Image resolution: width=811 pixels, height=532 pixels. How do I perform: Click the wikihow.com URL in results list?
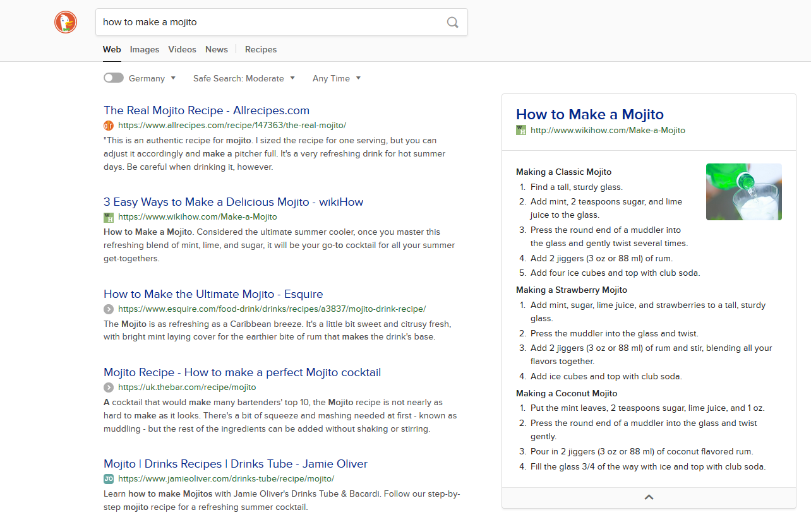pos(198,216)
